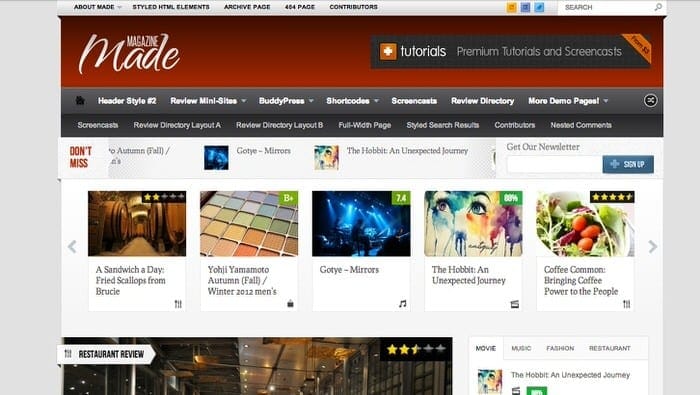
Task: Show previous slides with left carousel arrow
Action: click(x=72, y=246)
